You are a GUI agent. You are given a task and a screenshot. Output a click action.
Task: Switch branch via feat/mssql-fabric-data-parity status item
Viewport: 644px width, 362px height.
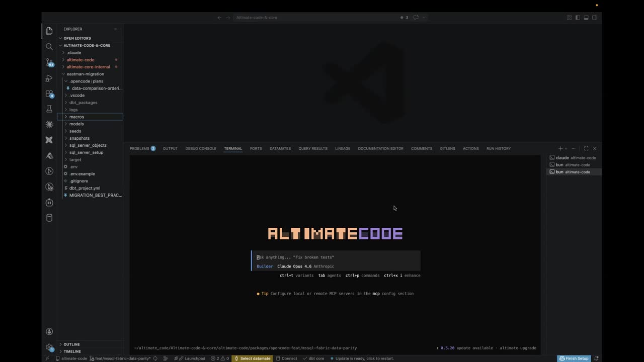pos(120,358)
